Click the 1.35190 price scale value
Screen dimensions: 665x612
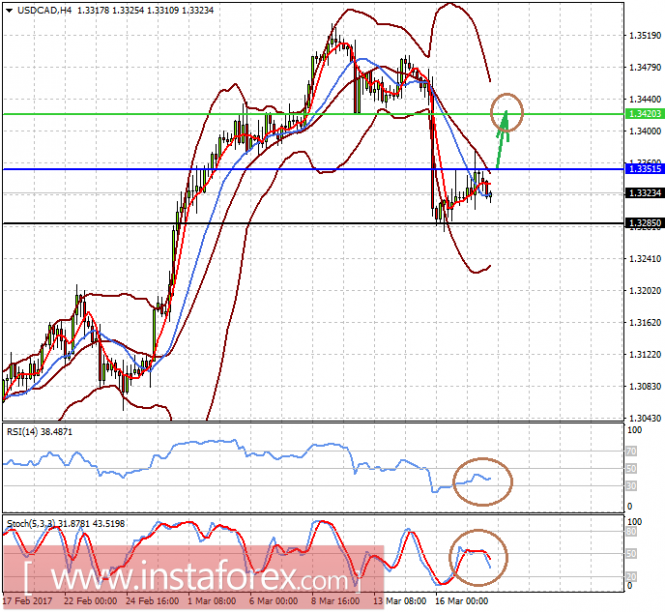point(645,36)
